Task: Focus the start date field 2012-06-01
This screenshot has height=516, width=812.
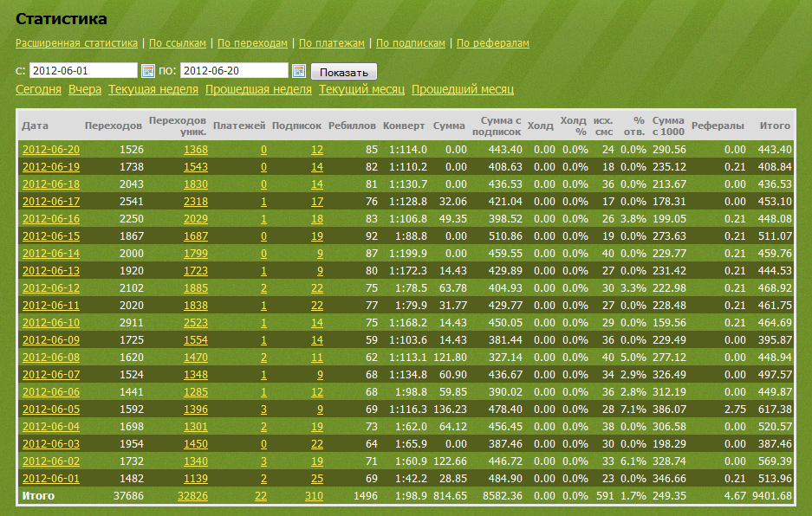Action: tap(83, 70)
